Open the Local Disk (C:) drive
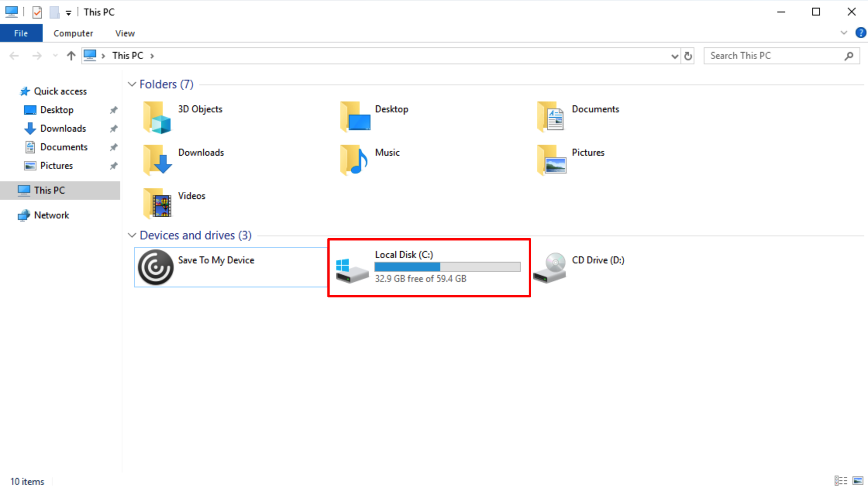This screenshot has height=488, width=868. point(403,255)
